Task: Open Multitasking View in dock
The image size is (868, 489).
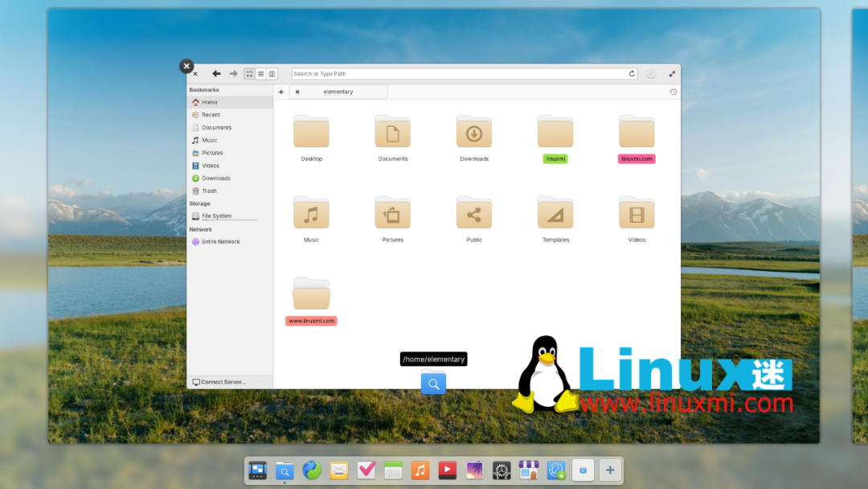Action: [x=257, y=471]
